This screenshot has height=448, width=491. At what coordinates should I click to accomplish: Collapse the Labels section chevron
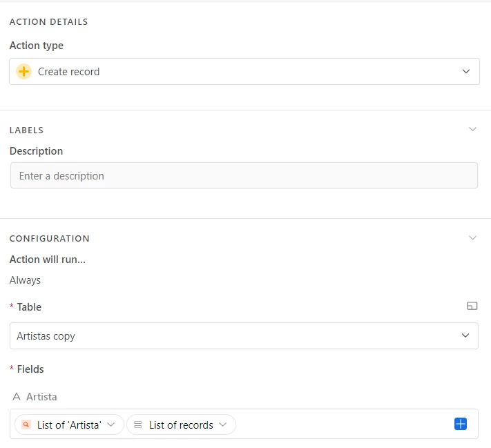tap(472, 129)
